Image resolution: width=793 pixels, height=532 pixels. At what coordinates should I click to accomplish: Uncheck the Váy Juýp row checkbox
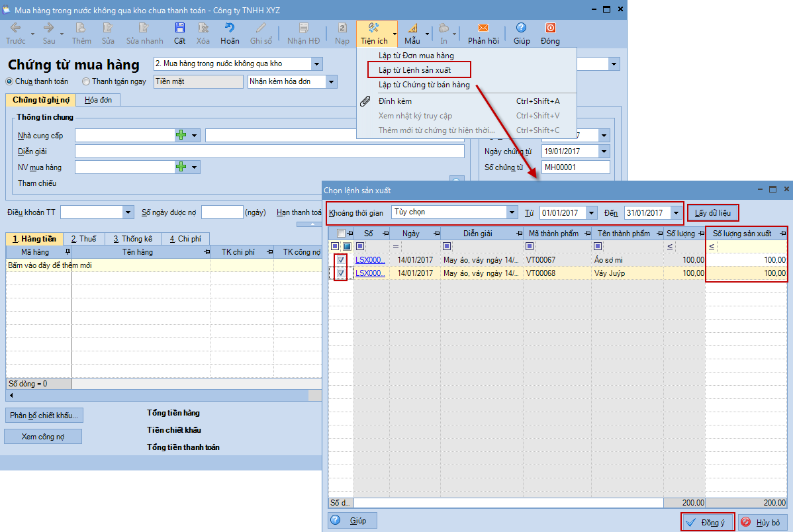340,273
